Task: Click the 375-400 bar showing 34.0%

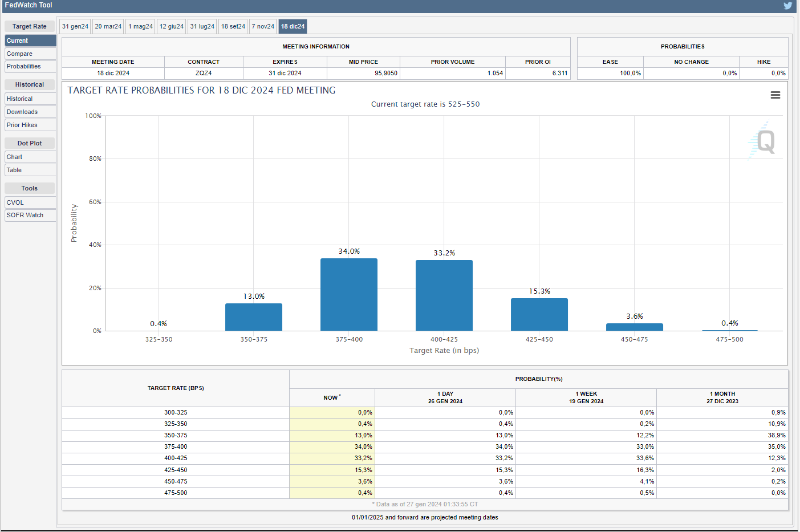Action: 349,294
